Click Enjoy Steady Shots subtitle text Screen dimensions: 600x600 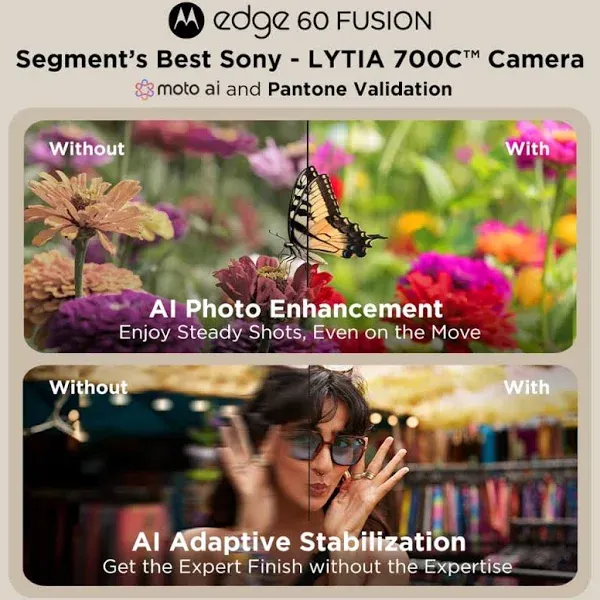300,333
